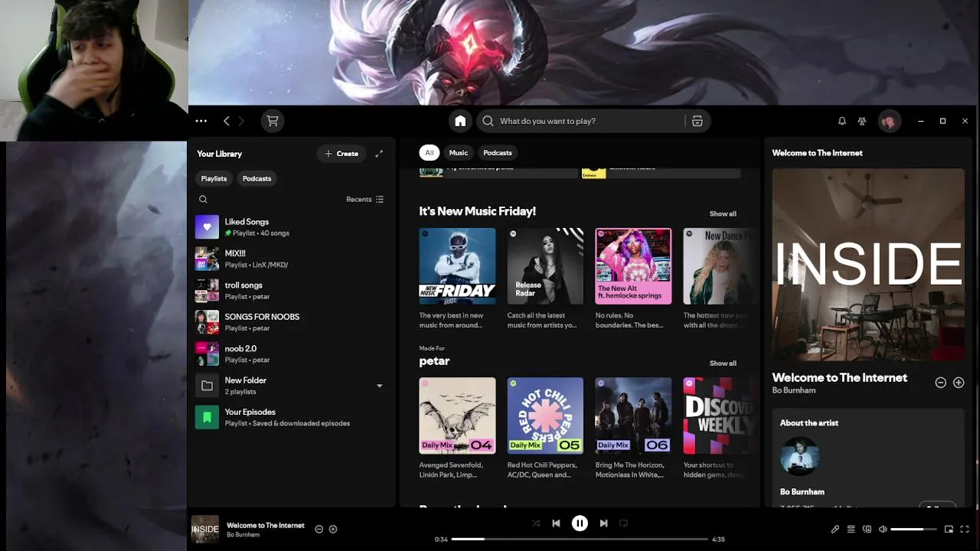Viewport: 980px width, 551px height.
Task: Open Welcome to The Internet title in bottom bar
Action: (x=266, y=525)
